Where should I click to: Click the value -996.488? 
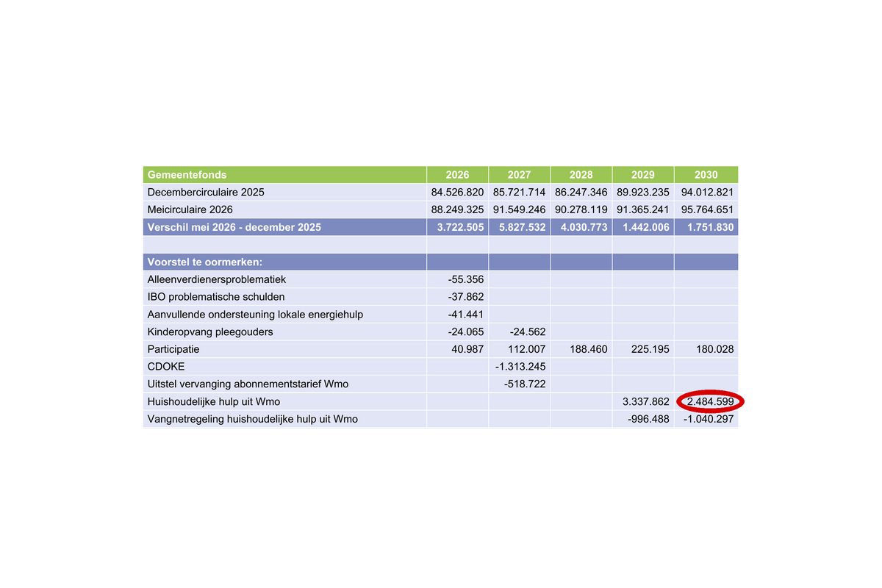(648, 420)
